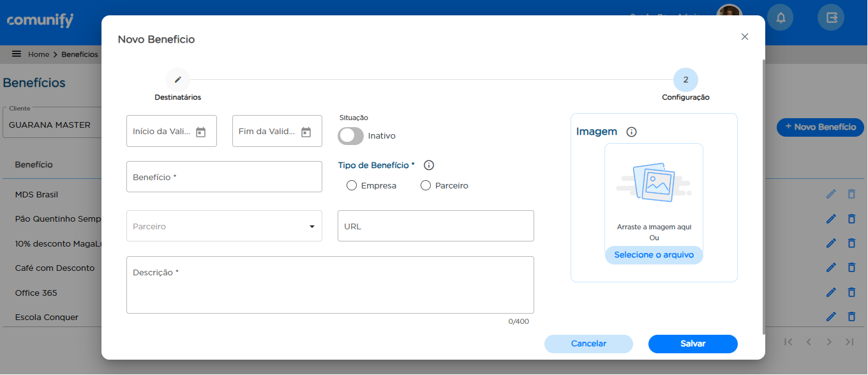
Task: Select the Empresa radio option
Action: [x=351, y=186]
